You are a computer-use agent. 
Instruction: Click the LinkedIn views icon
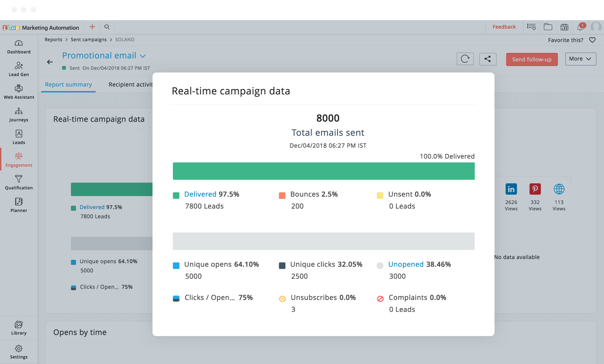tap(511, 189)
